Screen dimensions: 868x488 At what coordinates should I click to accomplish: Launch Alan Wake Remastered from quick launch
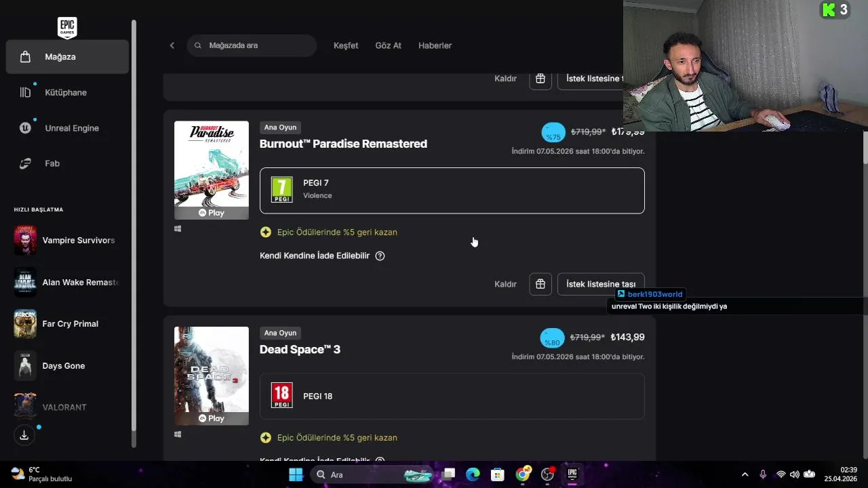[x=67, y=283]
